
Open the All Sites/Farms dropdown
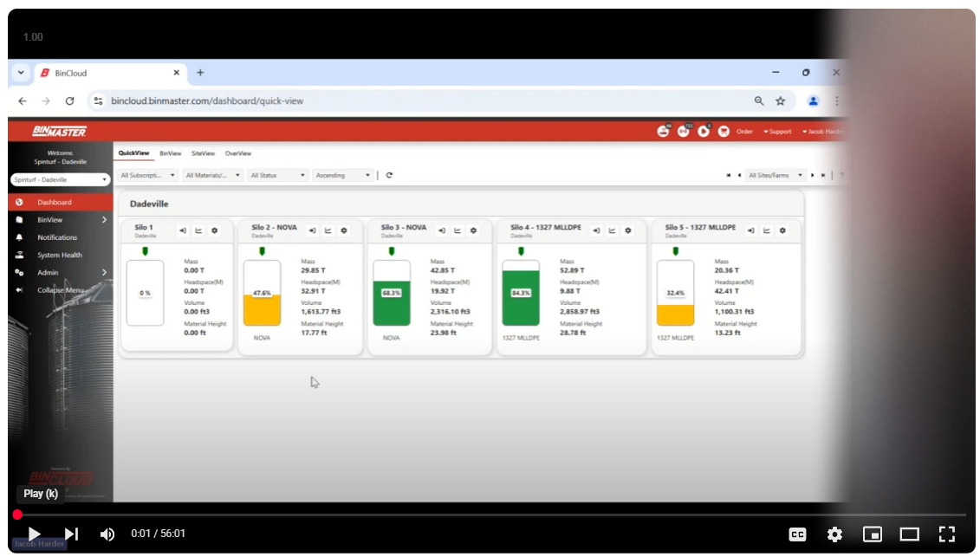pyautogui.click(x=776, y=176)
